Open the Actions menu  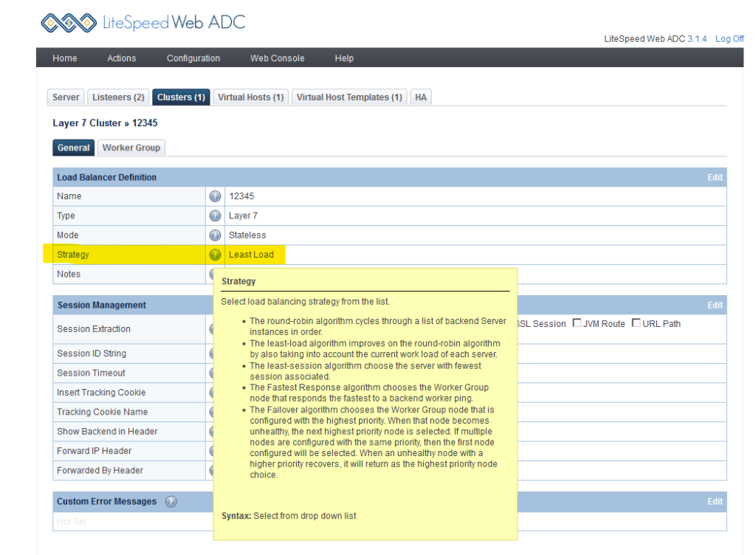point(122,58)
